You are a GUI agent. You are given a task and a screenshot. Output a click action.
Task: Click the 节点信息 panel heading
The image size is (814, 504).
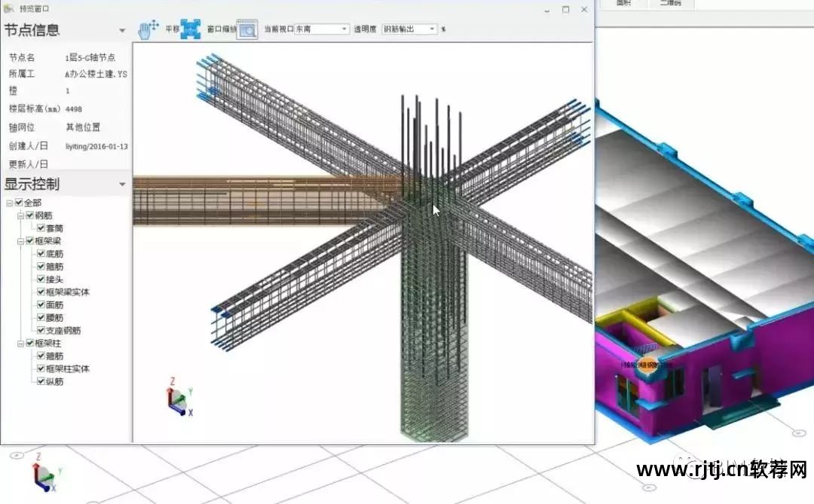pyautogui.click(x=32, y=30)
